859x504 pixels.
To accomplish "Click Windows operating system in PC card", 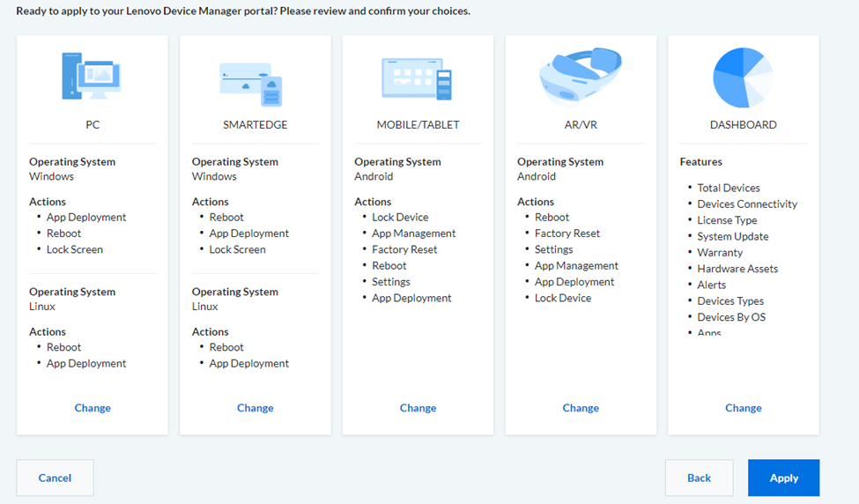I will click(51, 176).
